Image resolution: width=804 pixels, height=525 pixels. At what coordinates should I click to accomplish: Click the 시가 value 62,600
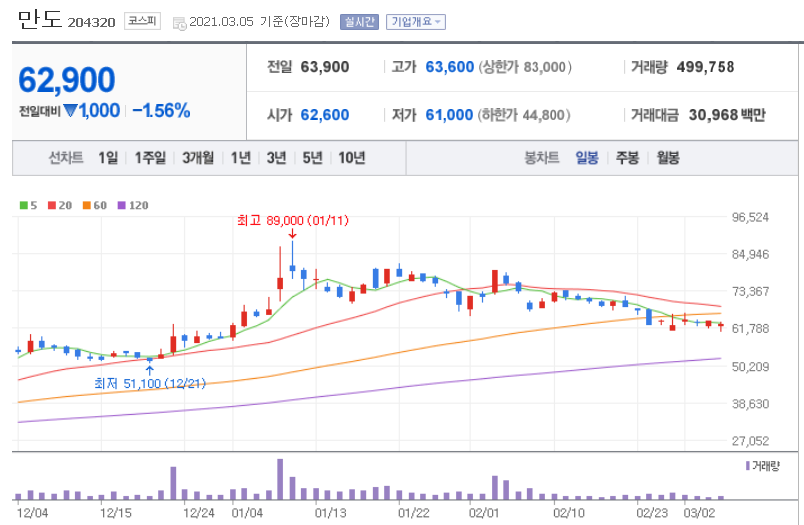point(325,115)
